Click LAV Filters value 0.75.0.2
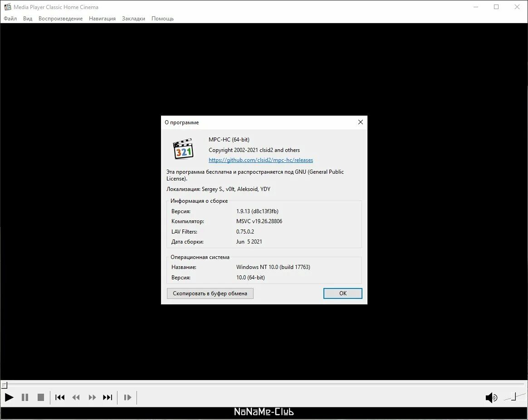Image resolution: width=528 pixels, height=420 pixels. coord(245,232)
